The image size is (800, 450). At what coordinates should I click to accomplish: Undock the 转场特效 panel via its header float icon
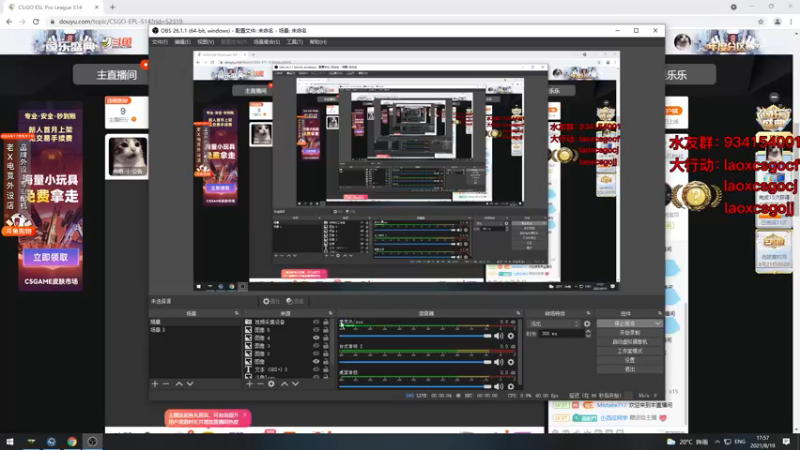click(588, 313)
